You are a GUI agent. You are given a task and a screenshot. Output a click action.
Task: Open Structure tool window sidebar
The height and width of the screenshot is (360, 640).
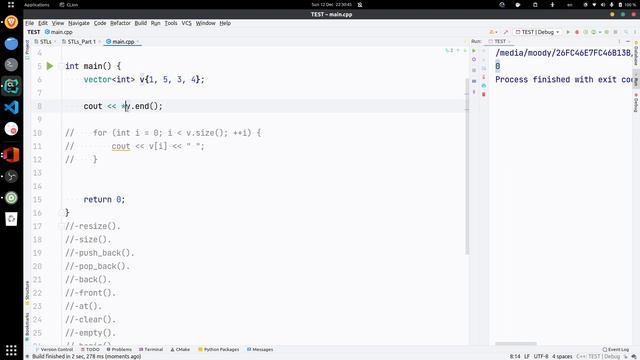pos(27,292)
